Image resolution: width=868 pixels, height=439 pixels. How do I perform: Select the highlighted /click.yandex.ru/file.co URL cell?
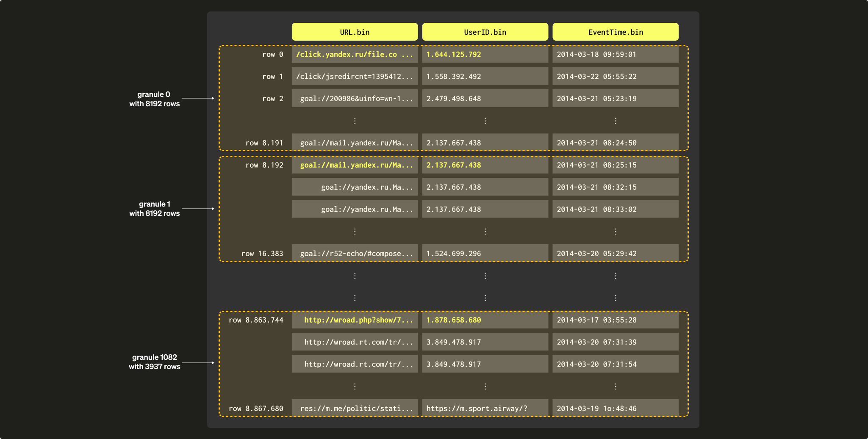click(355, 55)
